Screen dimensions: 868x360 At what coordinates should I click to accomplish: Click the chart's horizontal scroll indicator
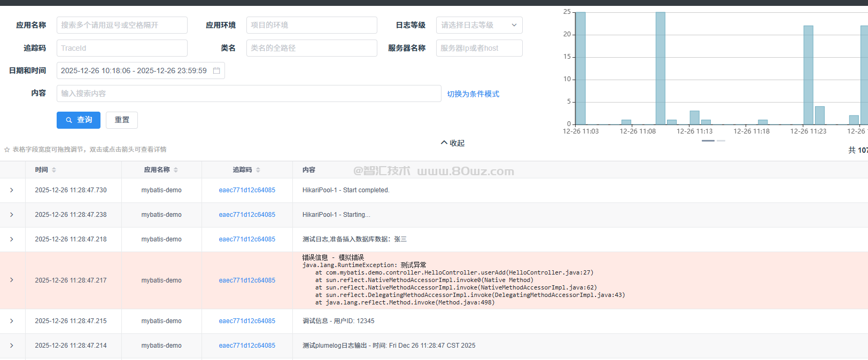pyautogui.click(x=708, y=140)
